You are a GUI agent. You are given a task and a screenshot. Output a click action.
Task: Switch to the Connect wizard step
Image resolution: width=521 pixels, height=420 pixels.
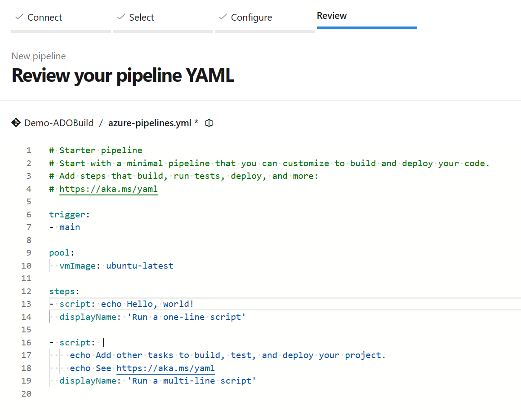(x=45, y=17)
